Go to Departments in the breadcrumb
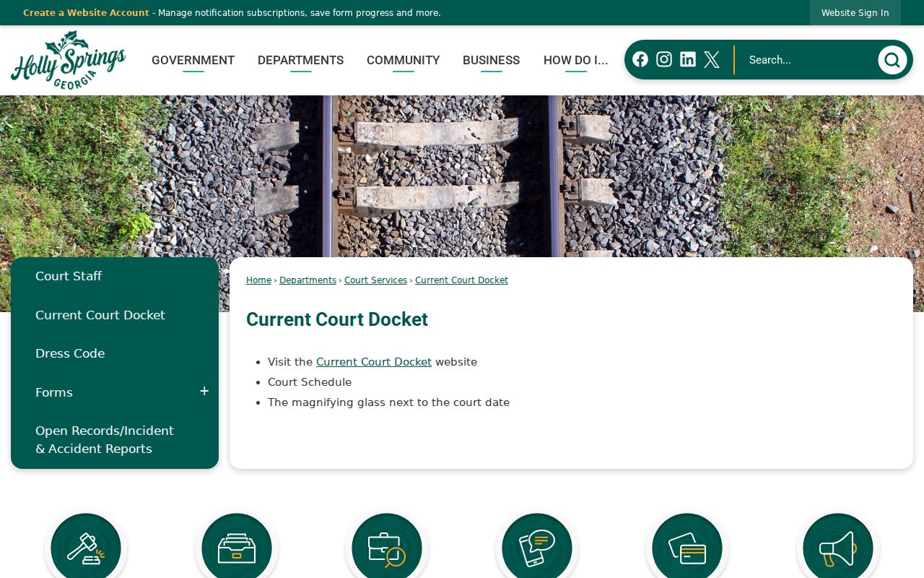This screenshot has width=924, height=578. pyautogui.click(x=308, y=280)
